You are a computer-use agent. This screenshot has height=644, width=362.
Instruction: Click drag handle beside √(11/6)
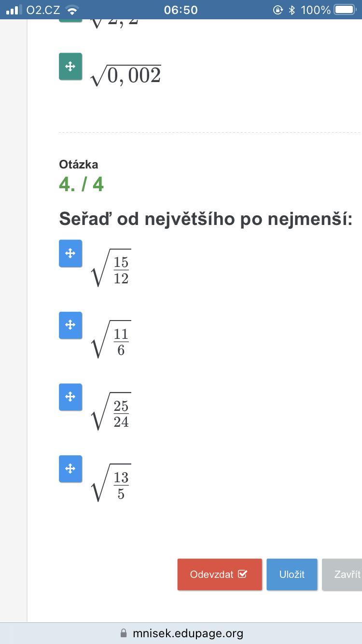(x=70, y=325)
